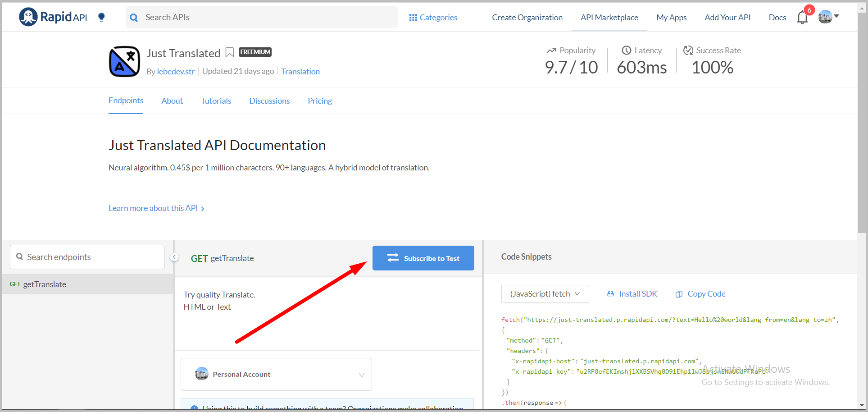868x412 pixels.
Task: Bookmark the Just Translated API
Action: pos(230,53)
